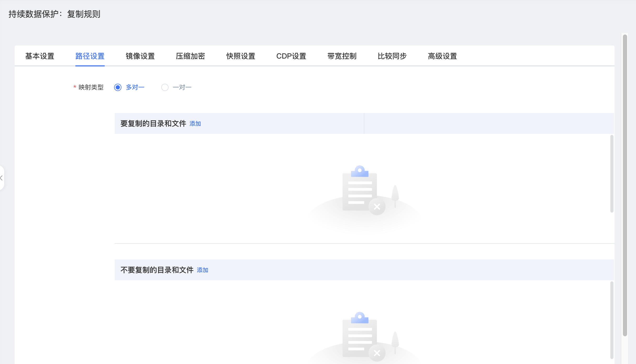Open the 压缩加密 tab

(x=190, y=56)
